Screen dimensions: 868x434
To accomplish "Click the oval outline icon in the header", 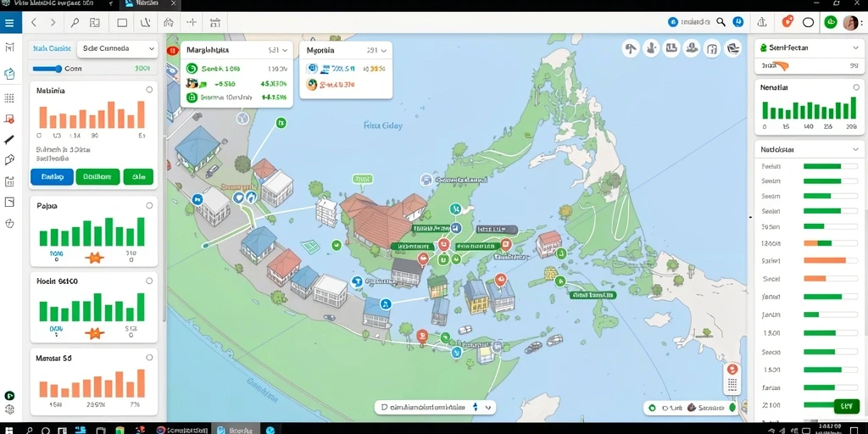I will (808, 22).
